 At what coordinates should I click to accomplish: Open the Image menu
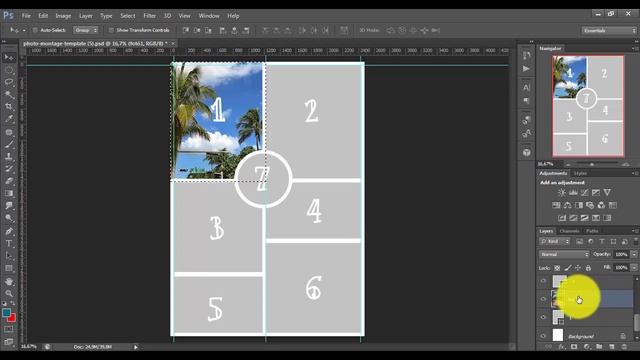pyautogui.click(x=63, y=16)
